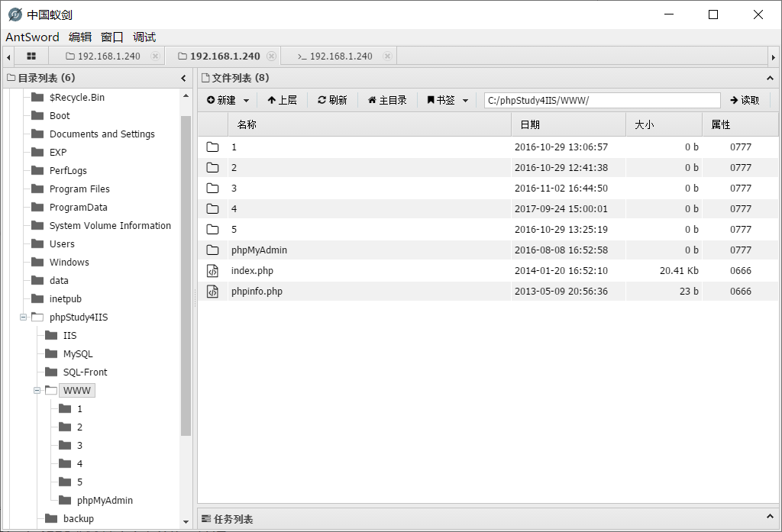Sort files by the 日期 column header
Viewport: 782px width, 532px height.
pos(568,124)
